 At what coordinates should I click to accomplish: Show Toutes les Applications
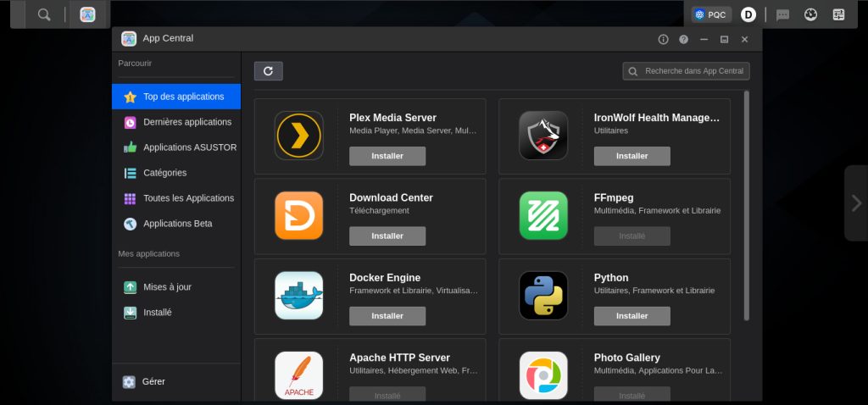(176, 198)
